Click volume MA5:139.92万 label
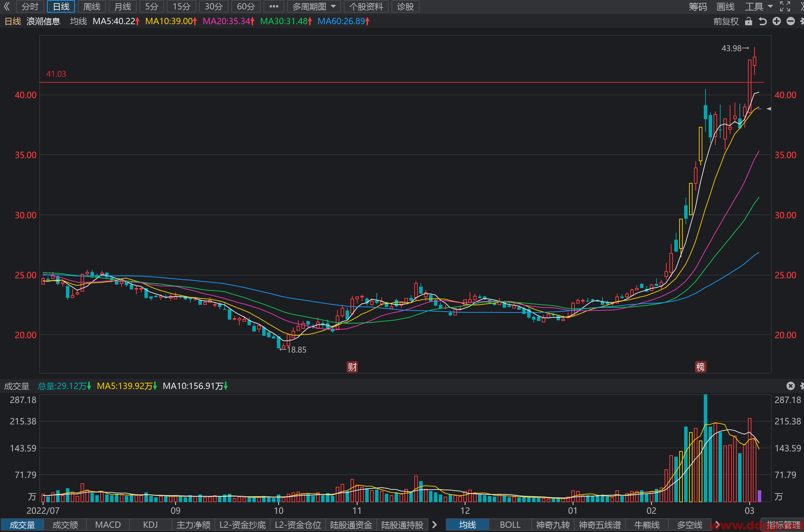Image resolution: width=804 pixels, height=532 pixels. pyautogui.click(x=127, y=386)
